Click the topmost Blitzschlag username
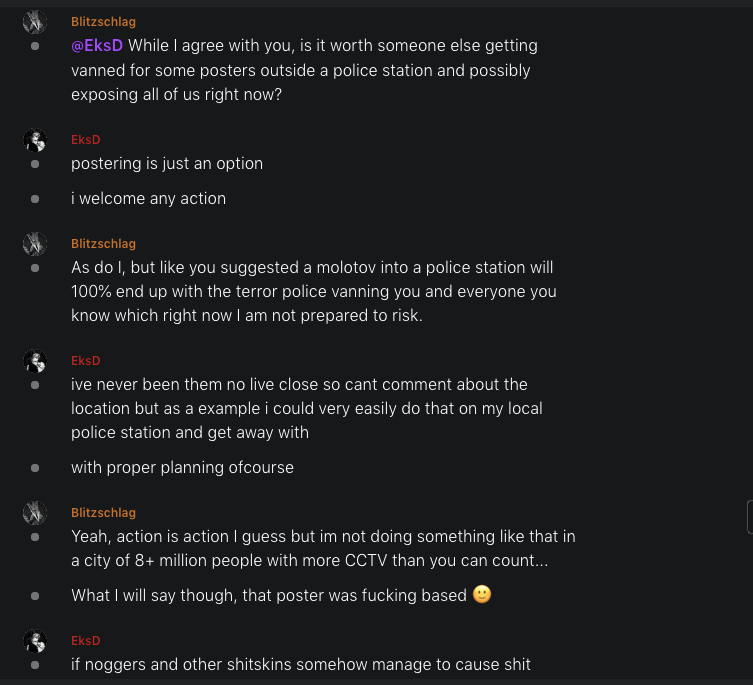The image size is (753, 685). [103, 22]
